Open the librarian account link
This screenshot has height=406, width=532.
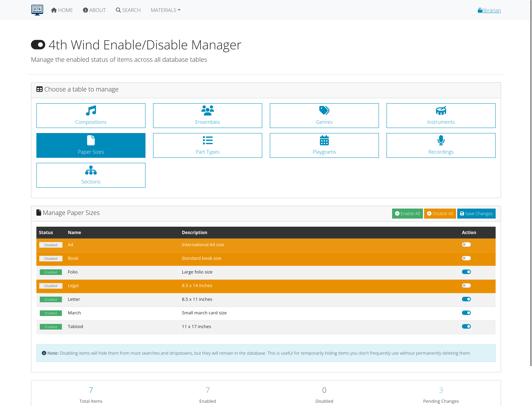coord(489,10)
